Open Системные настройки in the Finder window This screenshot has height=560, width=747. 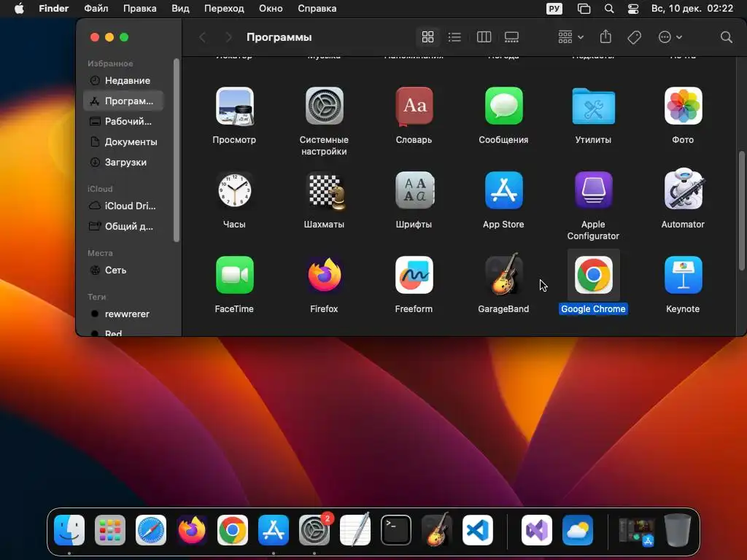(x=324, y=106)
